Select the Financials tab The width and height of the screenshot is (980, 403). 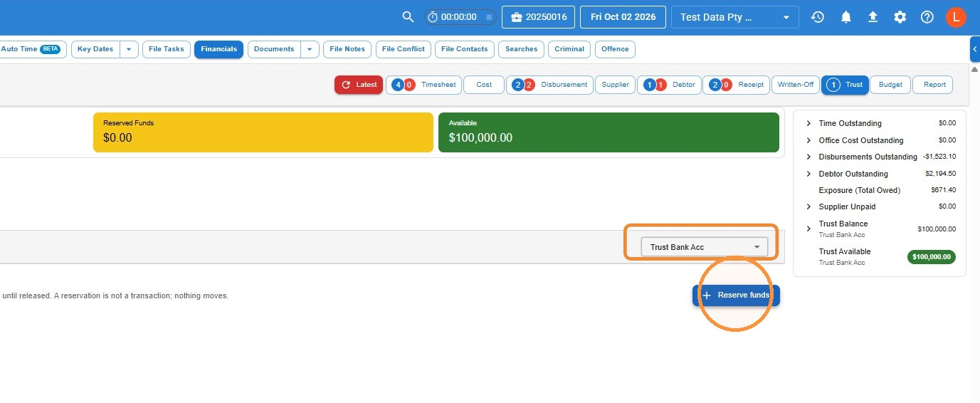click(x=218, y=49)
